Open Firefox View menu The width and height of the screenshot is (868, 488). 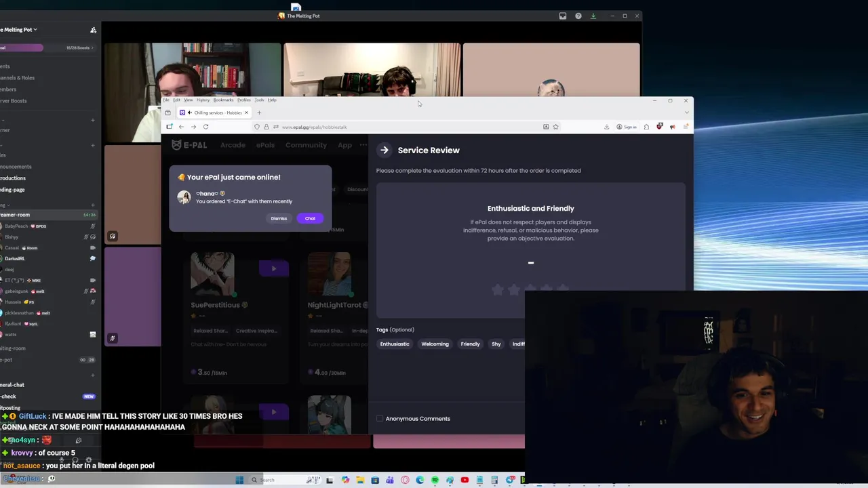(188, 100)
